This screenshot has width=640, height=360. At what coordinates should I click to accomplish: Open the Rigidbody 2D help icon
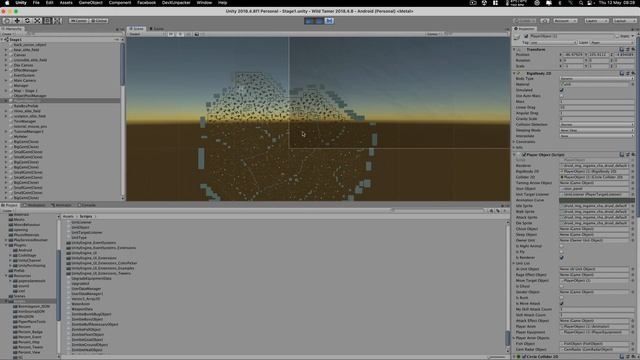[622, 73]
